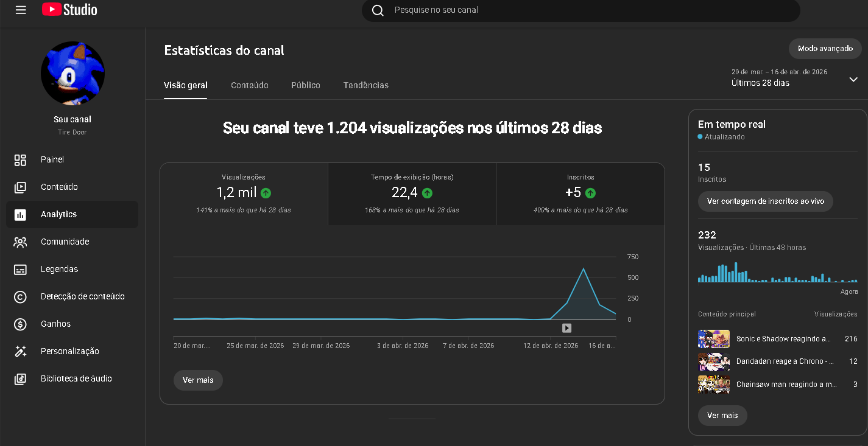
Task: Click the Conteúdo principal column header
Action: click(x=727, y=314)
